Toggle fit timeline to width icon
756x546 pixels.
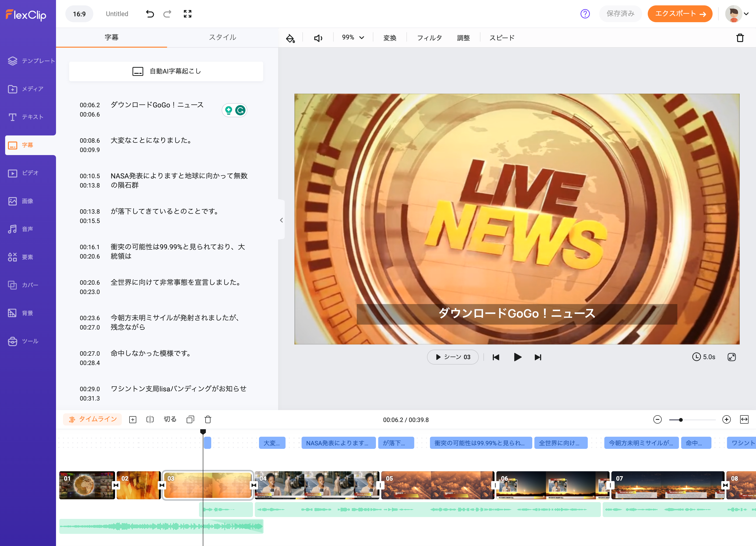coord(744,420)
